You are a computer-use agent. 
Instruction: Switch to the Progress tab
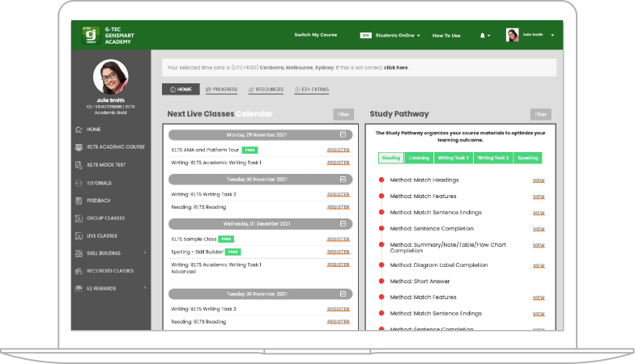222,89
